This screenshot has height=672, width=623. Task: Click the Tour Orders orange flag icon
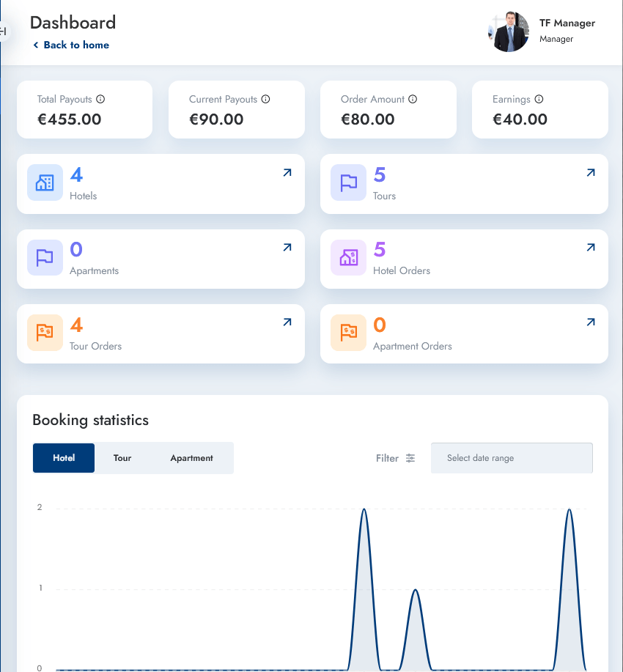[x=45, y=333]
